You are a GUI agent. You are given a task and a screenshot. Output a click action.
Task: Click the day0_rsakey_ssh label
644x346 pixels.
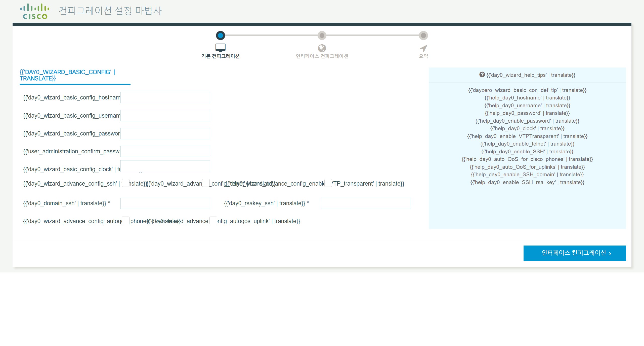pos(266,203)
